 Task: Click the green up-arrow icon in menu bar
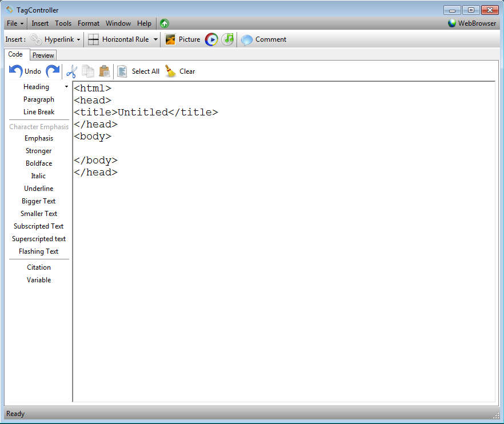tap(164, 23)
